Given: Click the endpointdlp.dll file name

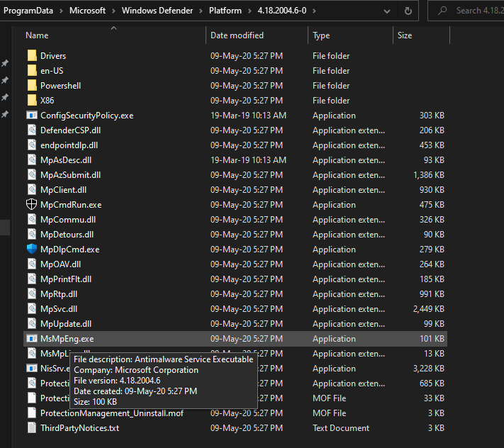Looking at the screenshot, I should point(69,145).
